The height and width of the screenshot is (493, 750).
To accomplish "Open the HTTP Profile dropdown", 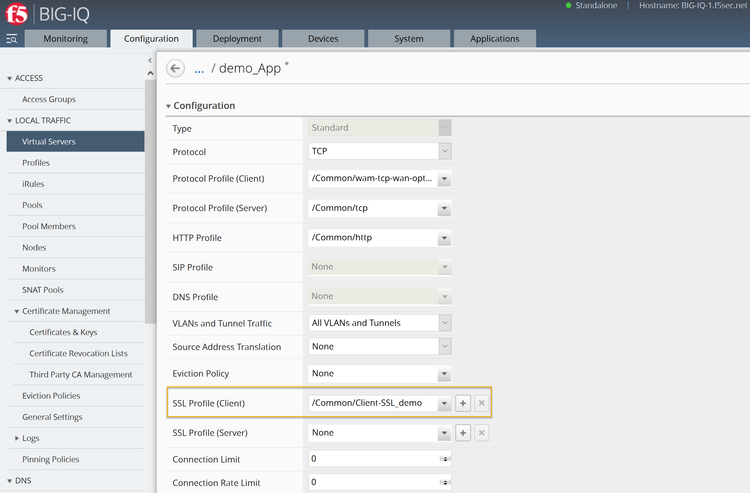I will click(x=444, y=237).
